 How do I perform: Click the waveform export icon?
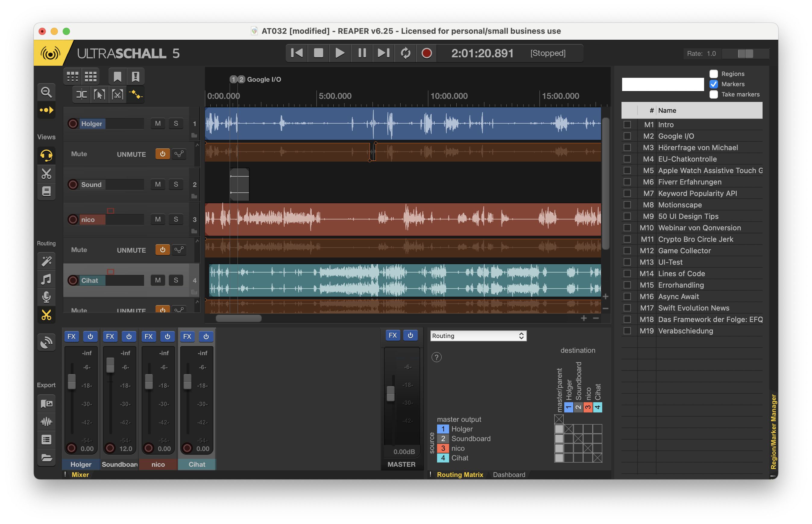(x=46, y=422)
